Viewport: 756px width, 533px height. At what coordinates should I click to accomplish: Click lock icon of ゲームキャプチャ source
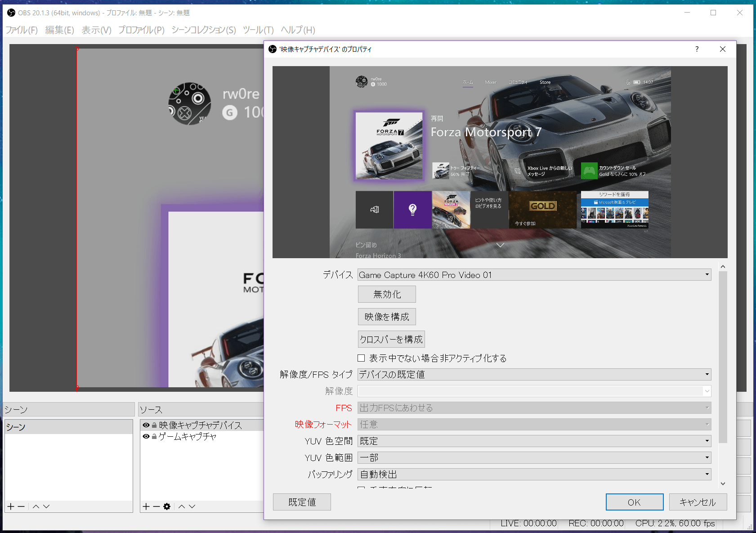(154, 436)
